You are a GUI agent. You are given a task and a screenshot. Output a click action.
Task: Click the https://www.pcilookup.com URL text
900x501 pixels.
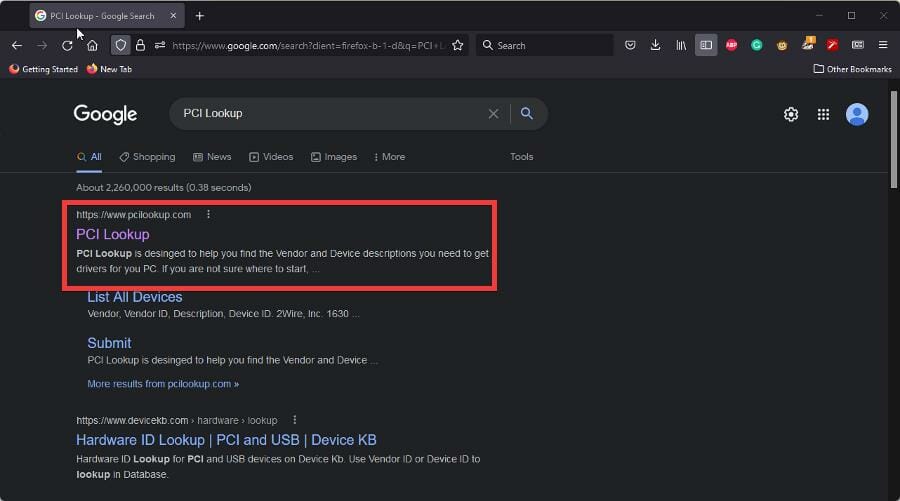click(134, 214)
